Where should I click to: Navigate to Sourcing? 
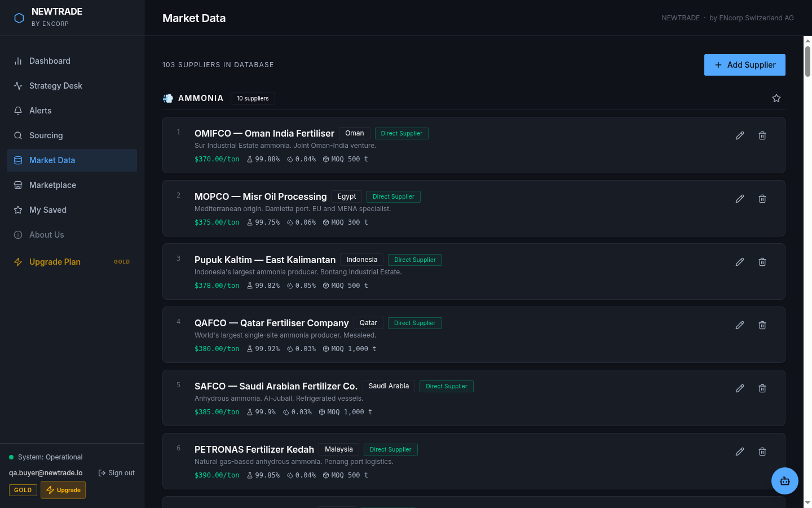72,135
